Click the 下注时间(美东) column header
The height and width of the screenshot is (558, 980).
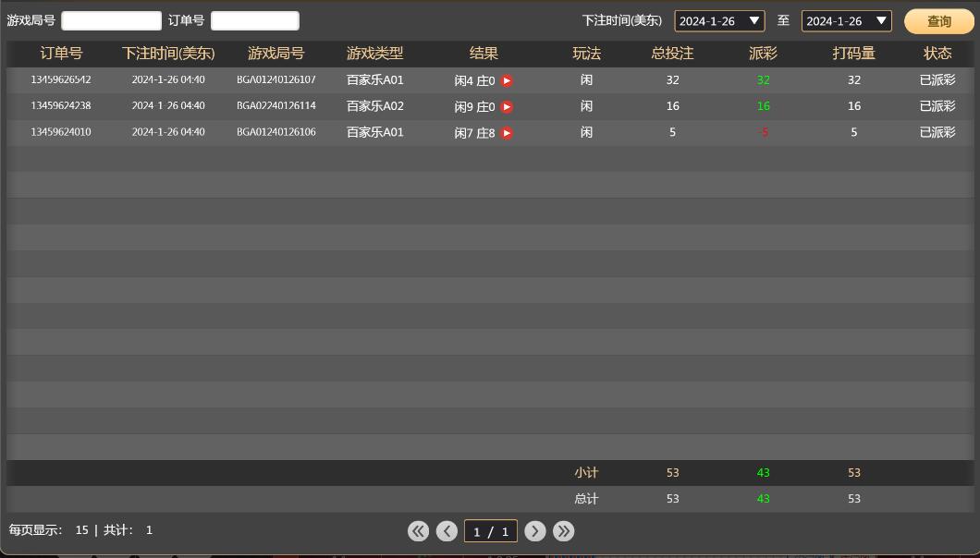[x=168, y=54]
